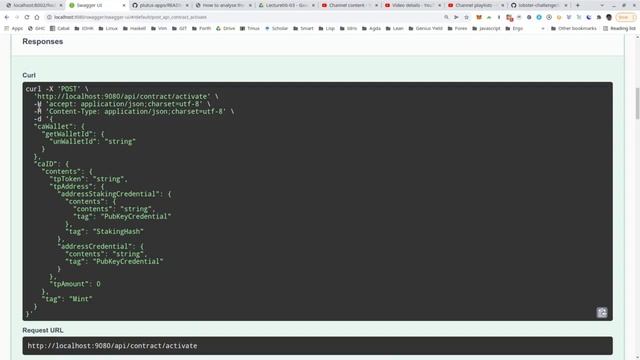Viewport: 640px width, 360px height.
Task: Reload the Swagger UI page
Action: pos(27,17)
